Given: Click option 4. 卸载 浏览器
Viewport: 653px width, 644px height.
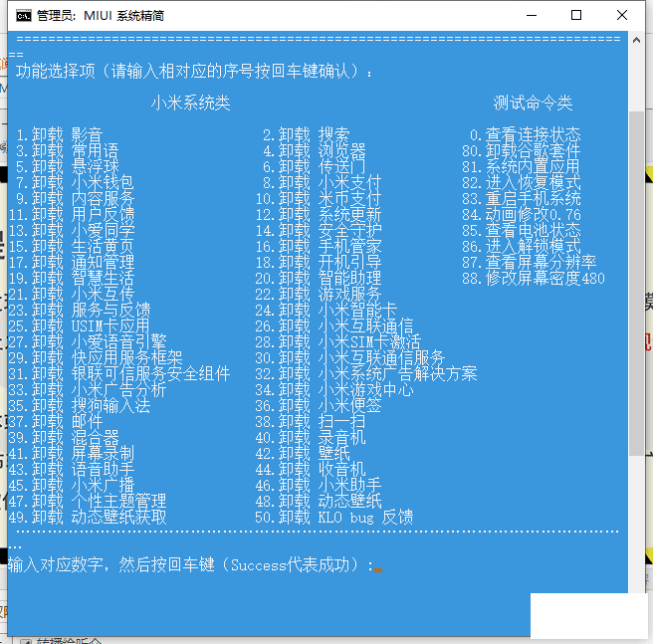Looking at the screenshot, I should (314, 150).
